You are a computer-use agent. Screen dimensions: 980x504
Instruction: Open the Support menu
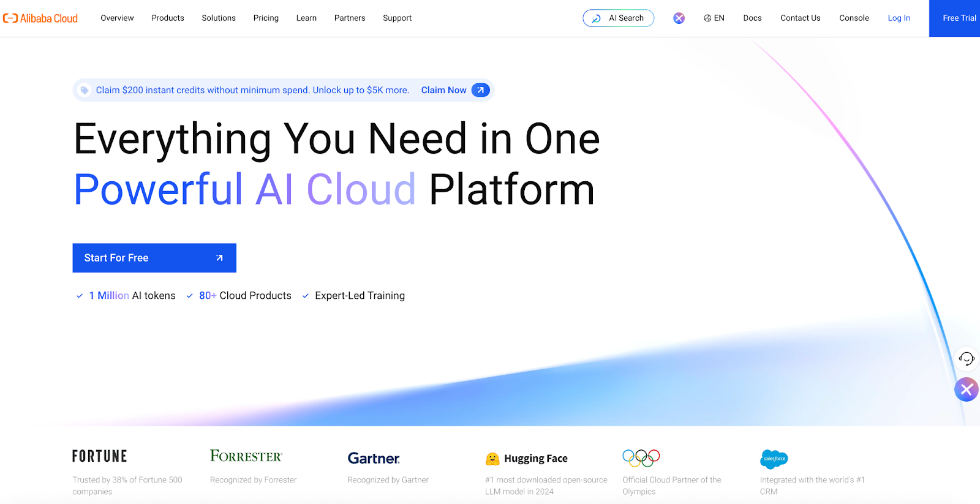[x=397, y=18]
